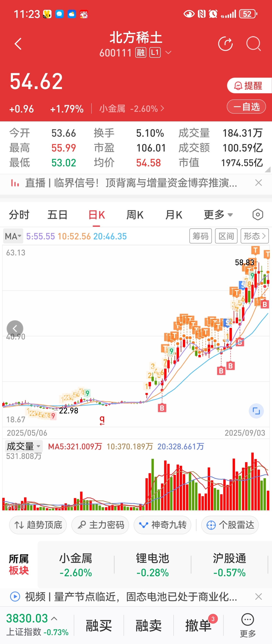Image resolution: width=272 pixels, height=644 pixels.
Task: Open chart settings hexagon icon
Action: coord(258,215)
